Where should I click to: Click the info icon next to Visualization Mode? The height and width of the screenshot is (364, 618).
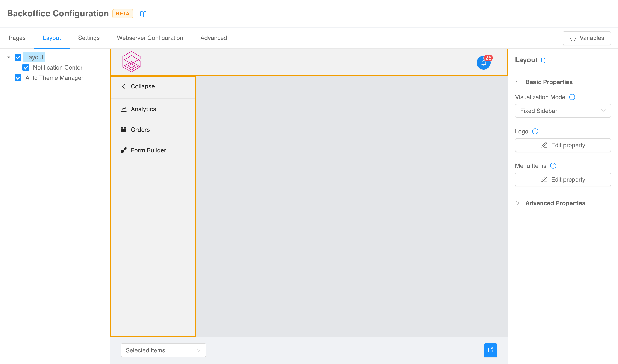coord(572,97)
